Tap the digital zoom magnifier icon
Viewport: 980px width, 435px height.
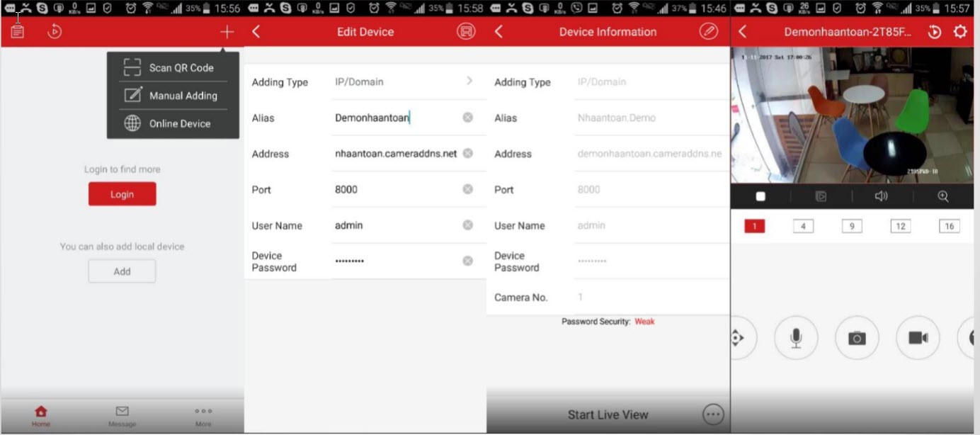click(942, 196)
